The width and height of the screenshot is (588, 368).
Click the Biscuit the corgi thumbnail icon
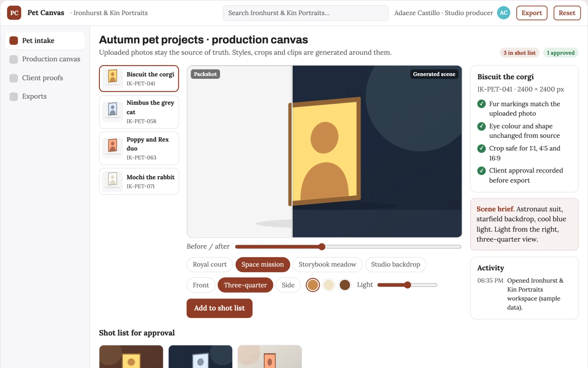pos(113,78)
